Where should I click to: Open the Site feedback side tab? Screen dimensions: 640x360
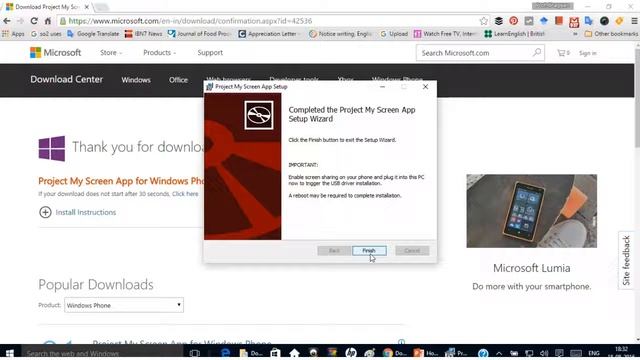626,260
